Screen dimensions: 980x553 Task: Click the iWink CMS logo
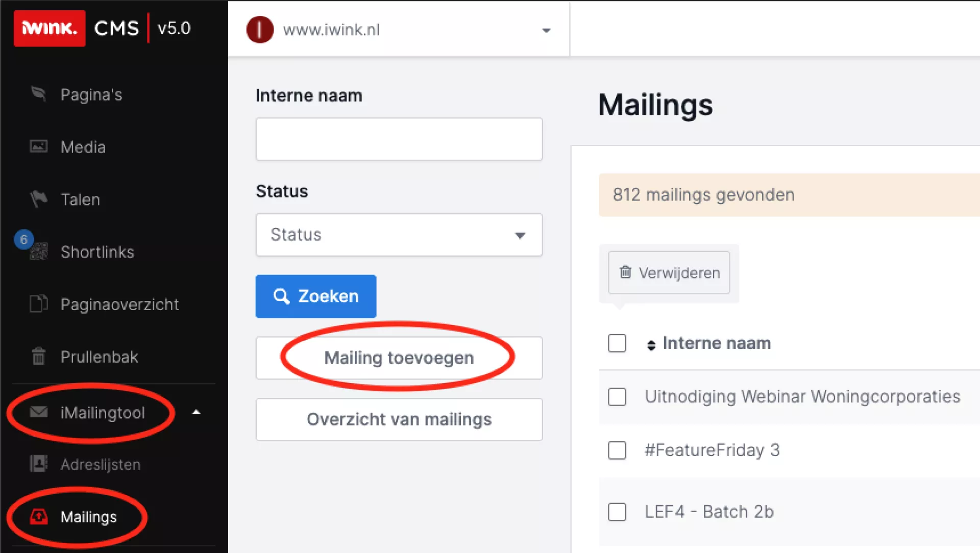coord(50,29)
